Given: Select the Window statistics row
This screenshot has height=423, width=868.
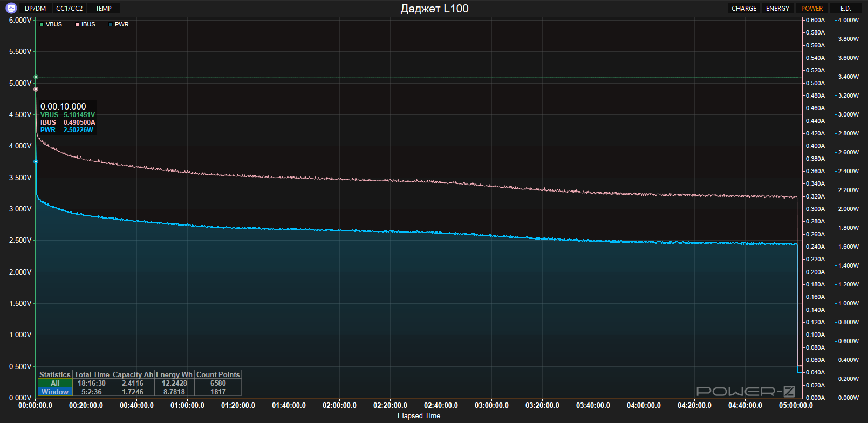Looking at the screenshot, I should (55, 392).
